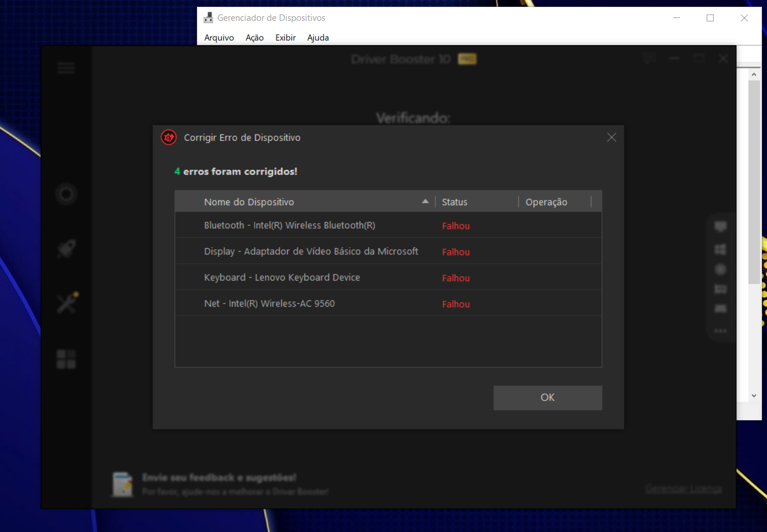767x532 pixels.
Task: Open Driver Booster hamburger menu
Action: pyautogui.click(x=66, y=68)
